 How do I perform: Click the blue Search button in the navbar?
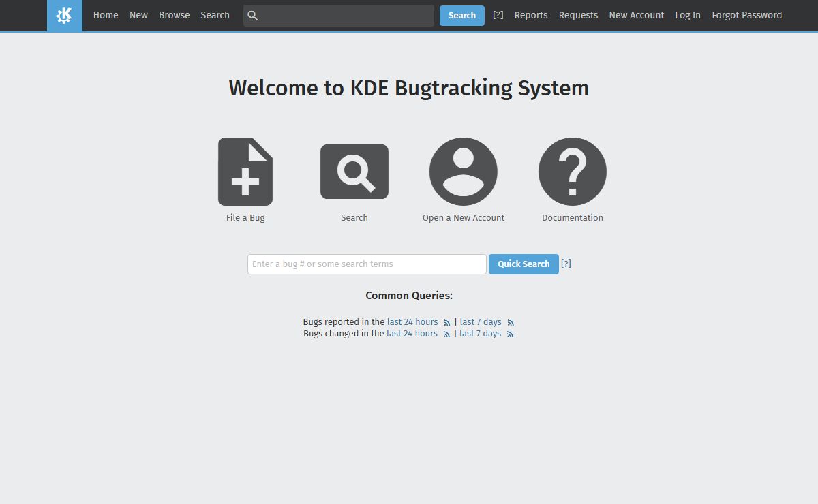point(462,16)
